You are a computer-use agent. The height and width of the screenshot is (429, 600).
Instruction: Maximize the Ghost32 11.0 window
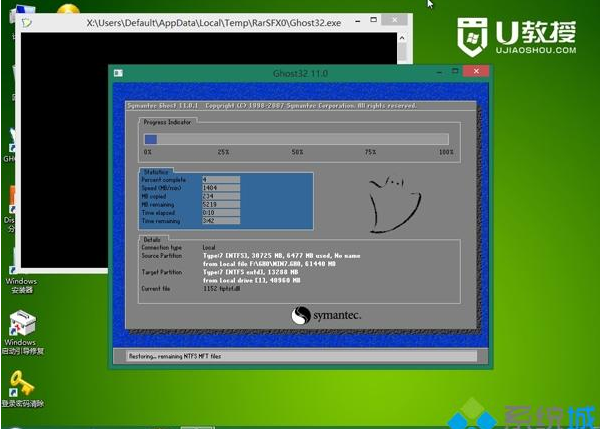click(x=454, y=73)
